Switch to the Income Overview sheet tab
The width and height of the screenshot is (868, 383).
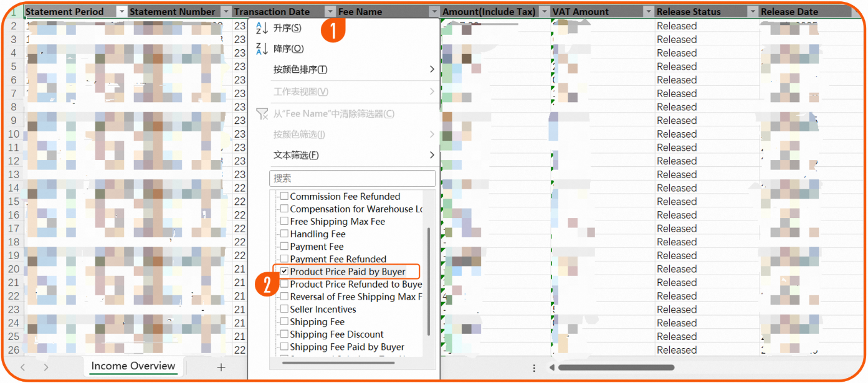pos(133,366)
